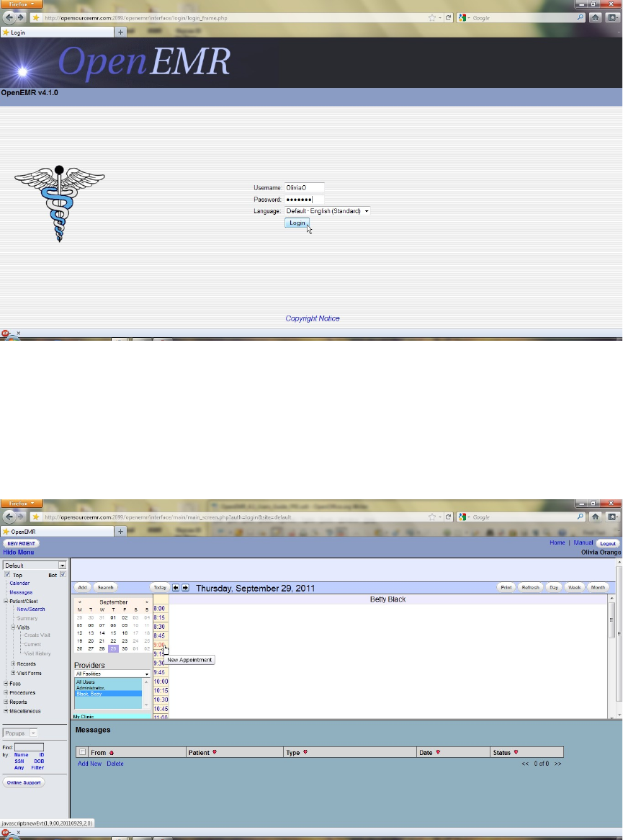
Task: Reload the OpenEMR main_screen.php page
Action: click(x=449, y=517)
